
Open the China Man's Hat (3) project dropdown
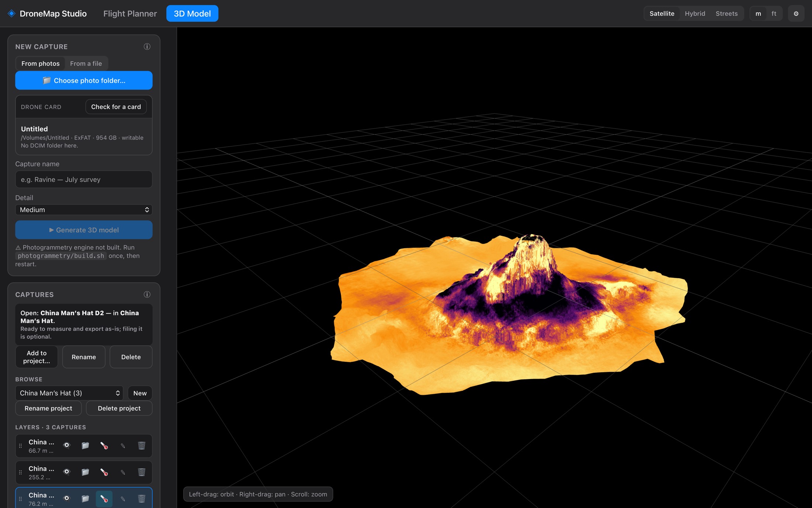click(x=69, y=393)
